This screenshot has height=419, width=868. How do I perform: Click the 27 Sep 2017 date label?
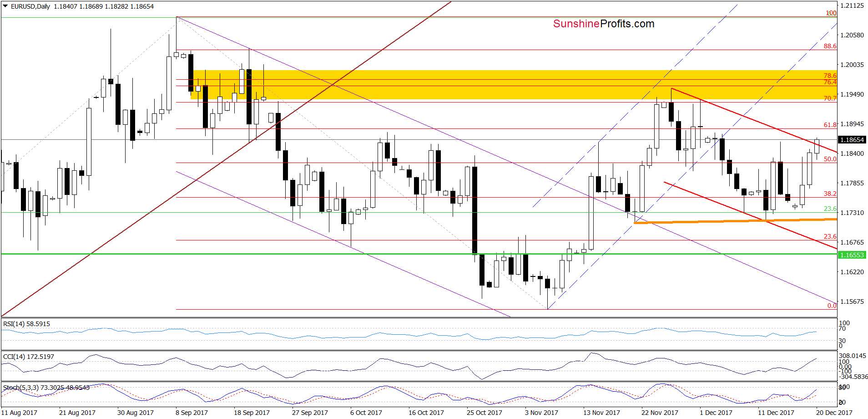coord(310,413)
